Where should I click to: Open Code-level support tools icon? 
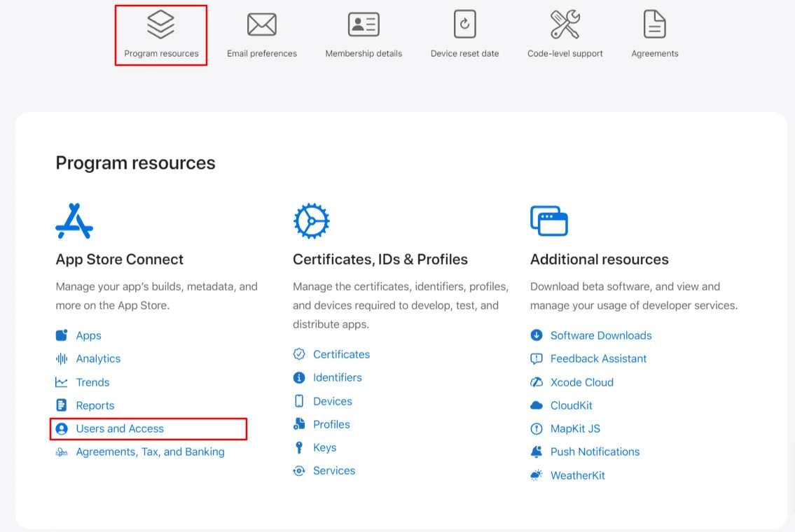coord(565,25)
